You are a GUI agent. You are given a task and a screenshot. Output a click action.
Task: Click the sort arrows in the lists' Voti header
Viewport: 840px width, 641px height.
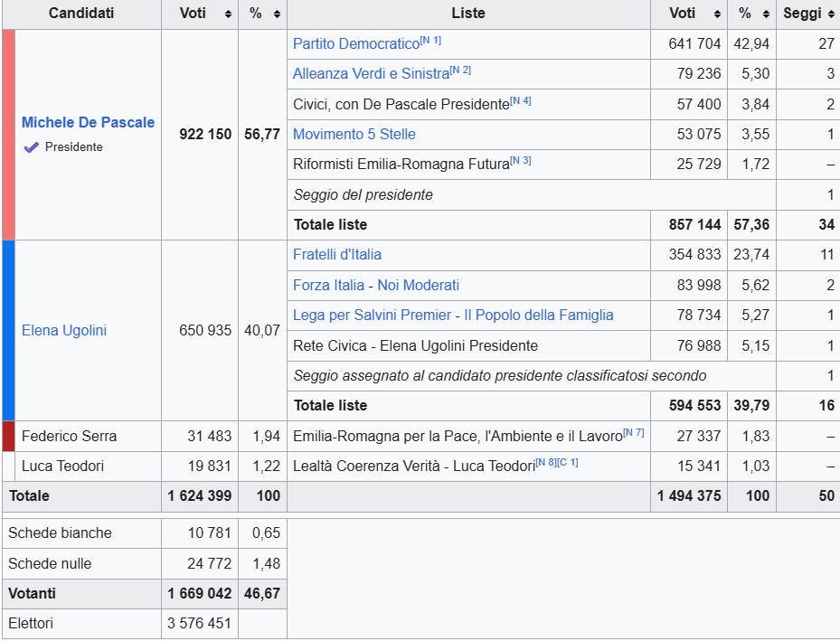717,14
